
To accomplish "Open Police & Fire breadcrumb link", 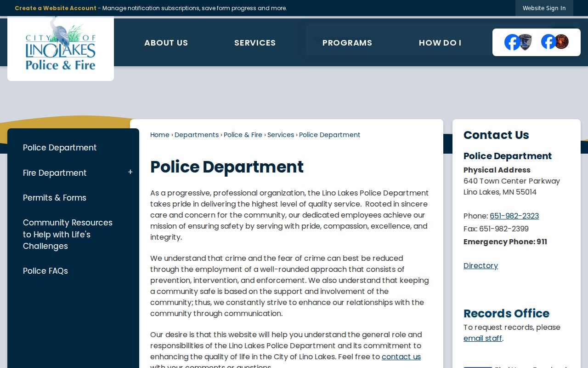I will (x=243, y=135).
